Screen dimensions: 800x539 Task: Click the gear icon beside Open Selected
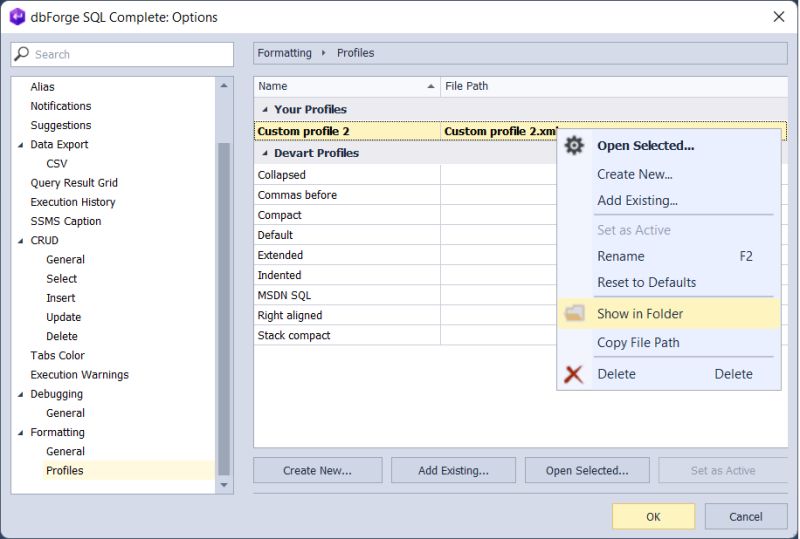point(574,145)
